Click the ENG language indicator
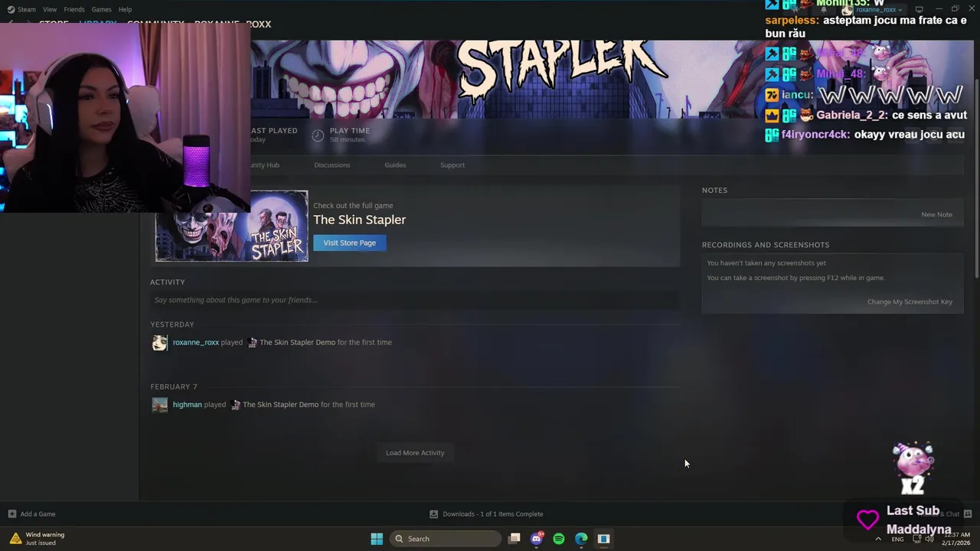Screen dimensions: 980x551 click(x=897, y=539)
